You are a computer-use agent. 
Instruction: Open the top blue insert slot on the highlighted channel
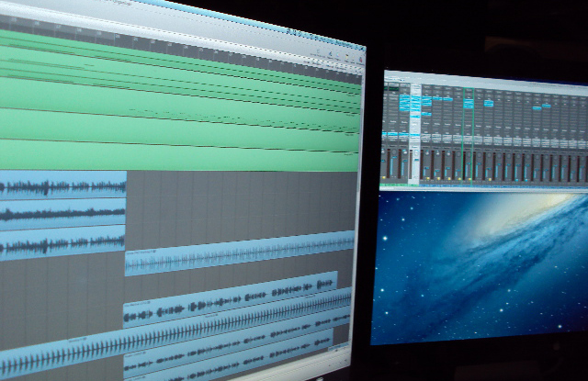point(415,98)
